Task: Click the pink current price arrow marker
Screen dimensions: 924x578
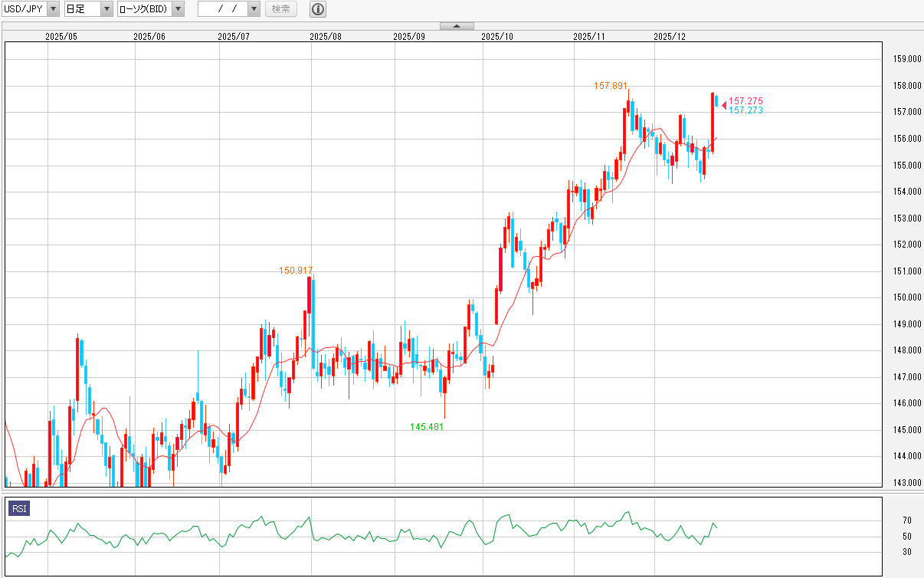Action: pyautogui.click(x=724, y=105)
